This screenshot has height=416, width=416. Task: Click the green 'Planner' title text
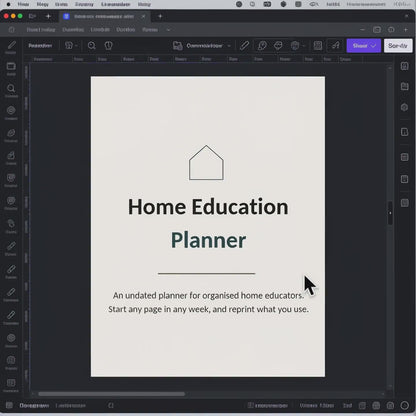209,240
